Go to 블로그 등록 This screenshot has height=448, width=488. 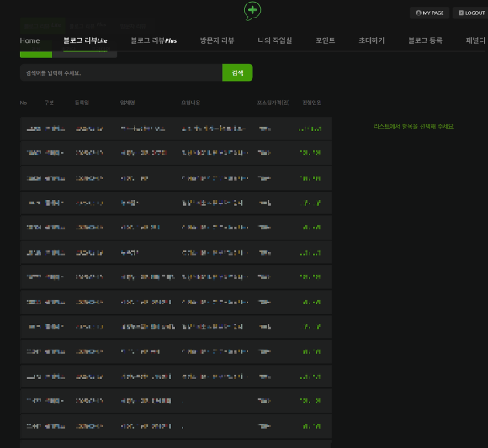click(x=425, y=40)
